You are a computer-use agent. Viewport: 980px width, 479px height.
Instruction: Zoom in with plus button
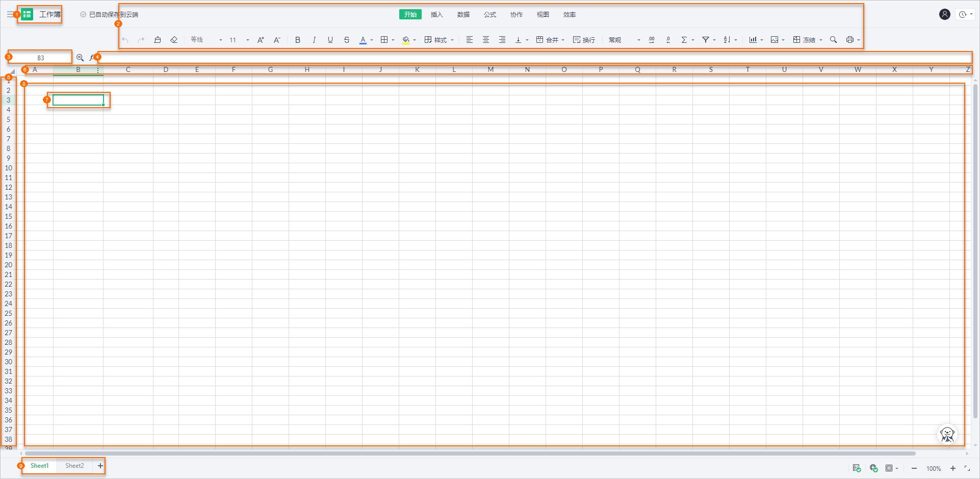tap(953, 468)
